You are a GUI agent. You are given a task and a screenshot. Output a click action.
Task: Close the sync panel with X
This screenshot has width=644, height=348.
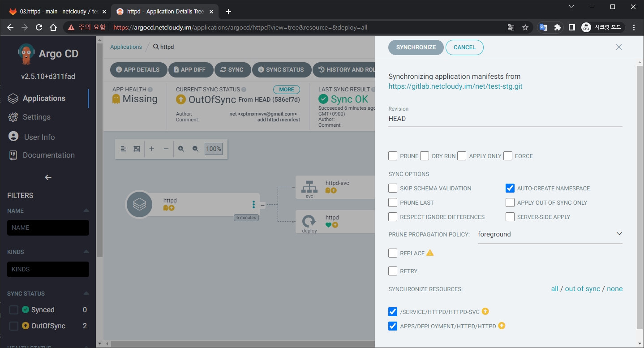(619, 47)
